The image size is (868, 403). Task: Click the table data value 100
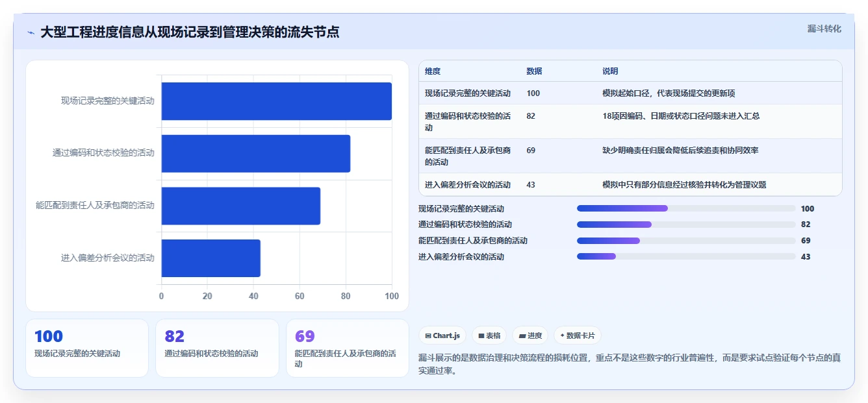click(x=533, y=93)
